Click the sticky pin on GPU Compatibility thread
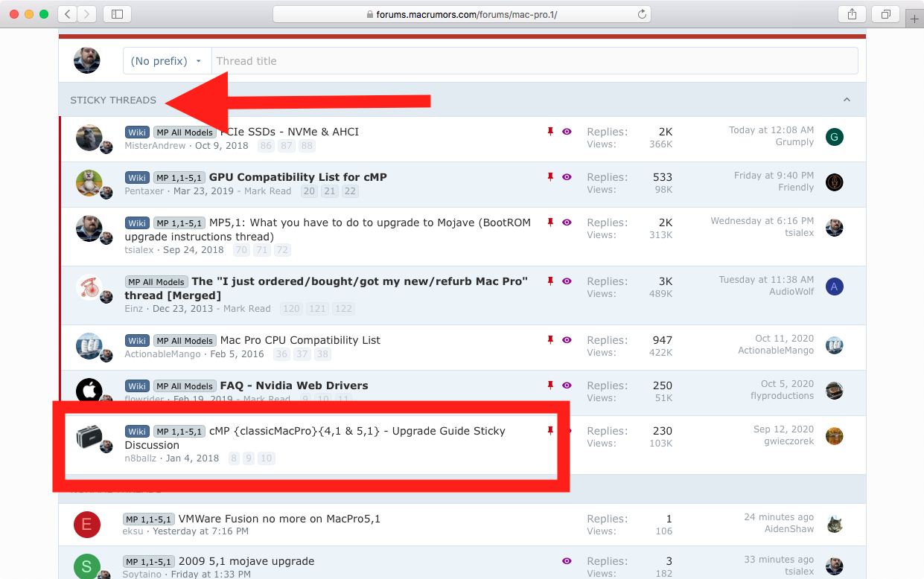The height and width of the screenshot is (579, 924). click(x=550, y=177)
